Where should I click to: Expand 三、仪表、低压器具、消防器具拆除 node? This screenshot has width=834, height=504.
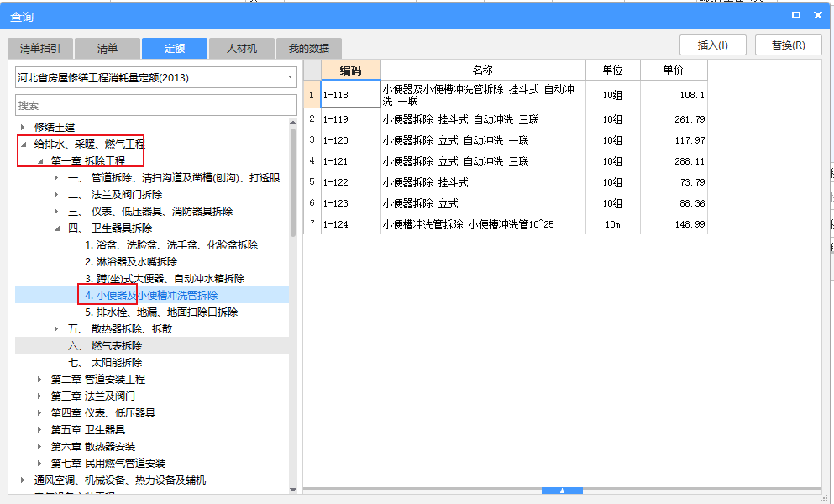point(56,212)
